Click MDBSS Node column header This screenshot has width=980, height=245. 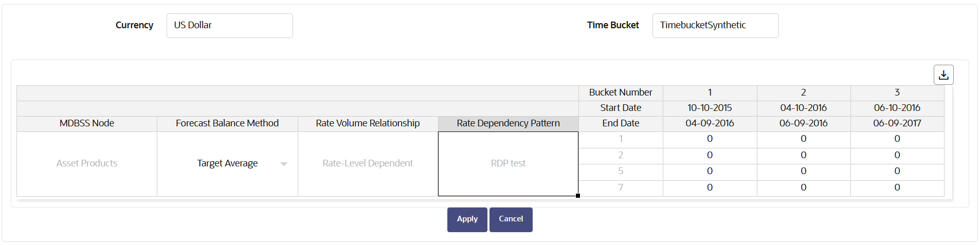(87, 123)
